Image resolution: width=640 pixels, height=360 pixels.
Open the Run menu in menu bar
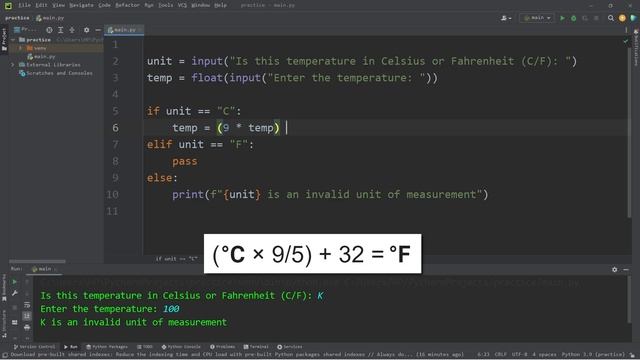149,5
